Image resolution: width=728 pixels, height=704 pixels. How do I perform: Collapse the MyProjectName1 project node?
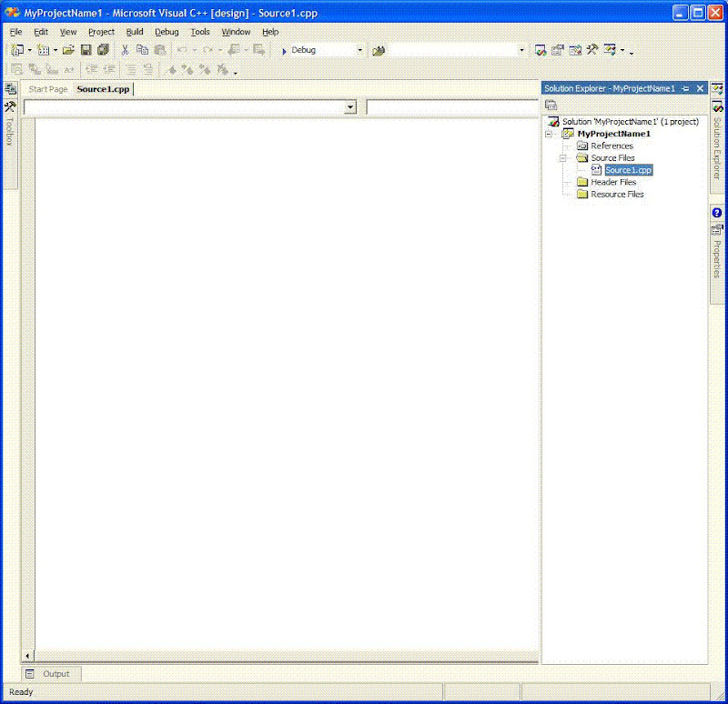pos(549,134)
